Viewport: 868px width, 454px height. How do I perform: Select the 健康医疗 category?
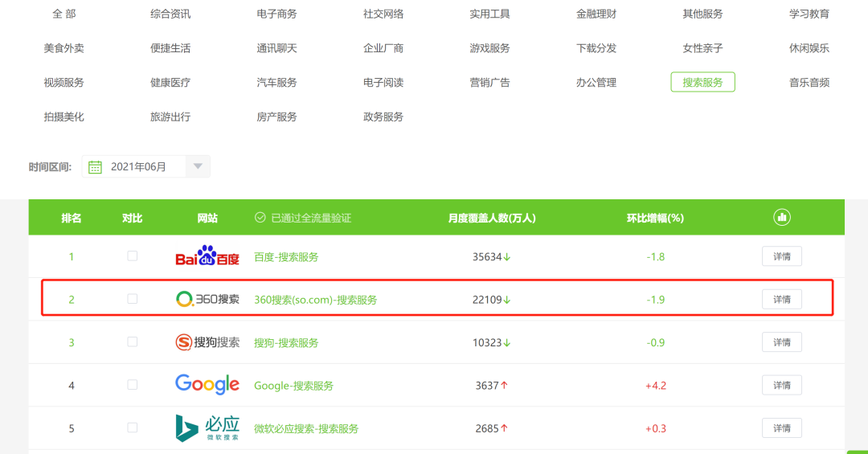click(170, 83)
